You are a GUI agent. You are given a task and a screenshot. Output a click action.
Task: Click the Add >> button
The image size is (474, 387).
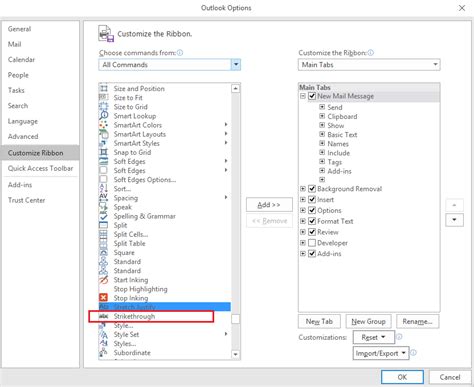[x=269, y=205]
